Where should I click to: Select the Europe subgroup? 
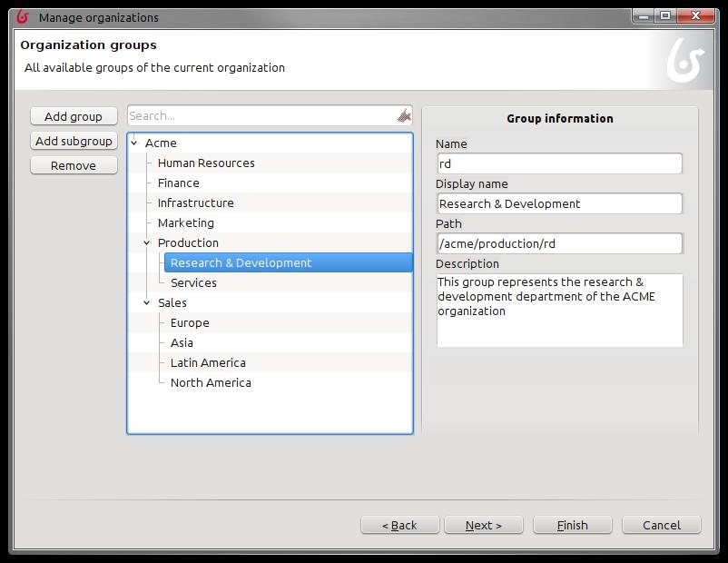click(190, 323)
